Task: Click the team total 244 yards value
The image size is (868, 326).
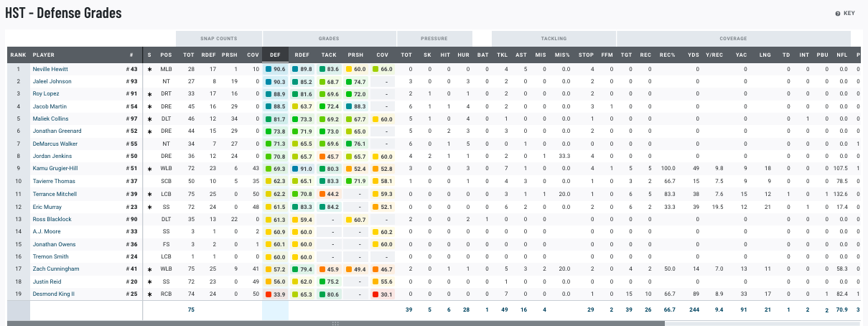Action: tap(694, 309)
